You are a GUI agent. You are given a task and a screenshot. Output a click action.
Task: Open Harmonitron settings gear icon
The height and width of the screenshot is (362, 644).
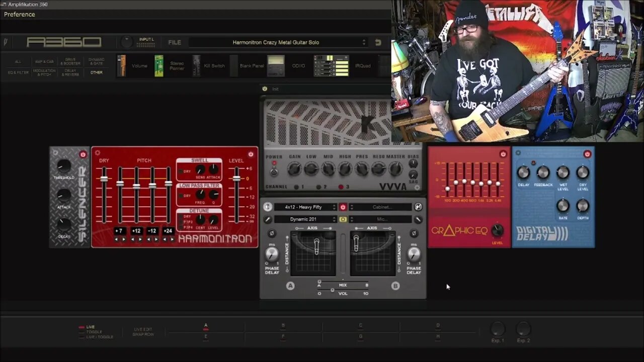(98, 153)
